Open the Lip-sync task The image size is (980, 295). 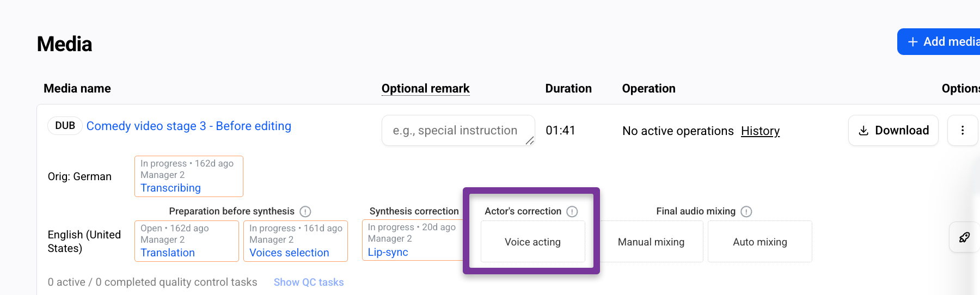(x=388, y=252)
